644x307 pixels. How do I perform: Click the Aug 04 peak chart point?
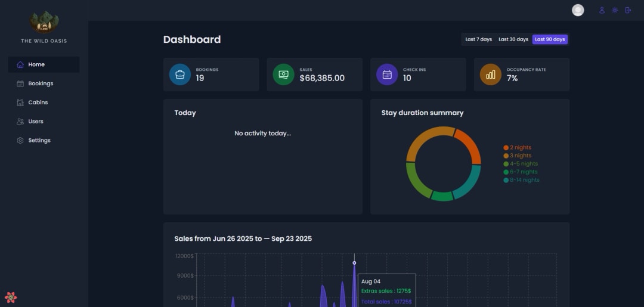(x=354, y=263)
